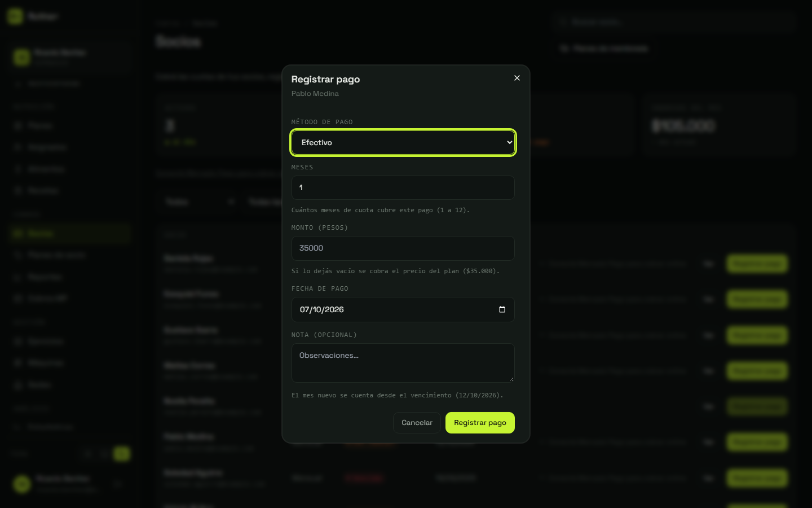This screenshot has width=812, height=508.
Task: Submit with the Registrar pago button
Action: point(480,423)
